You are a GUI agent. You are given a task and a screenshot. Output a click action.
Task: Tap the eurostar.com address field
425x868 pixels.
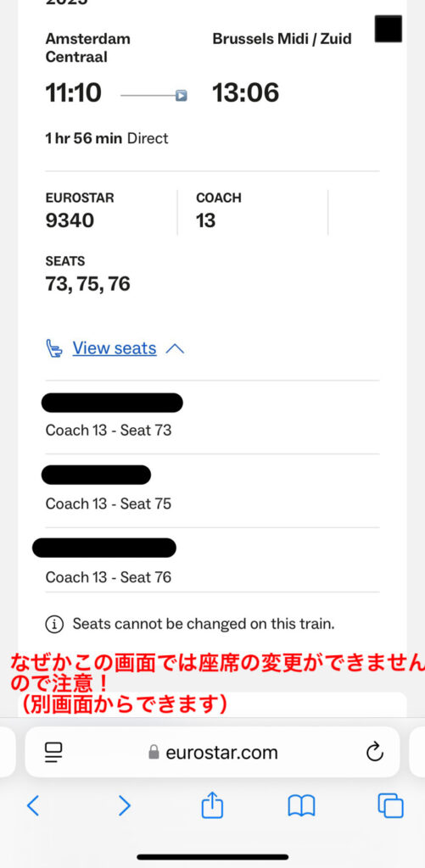212,752
